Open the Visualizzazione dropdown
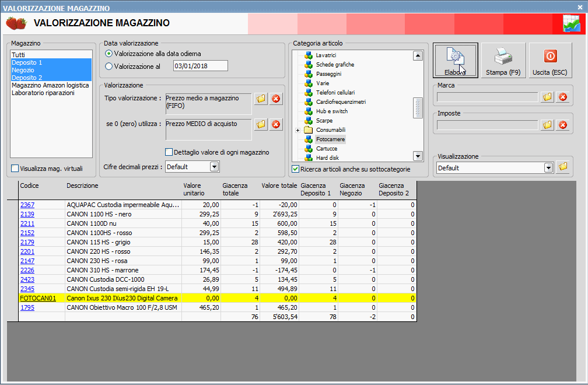The height and width of the screenshot is (385, 588). pos(548,167)
